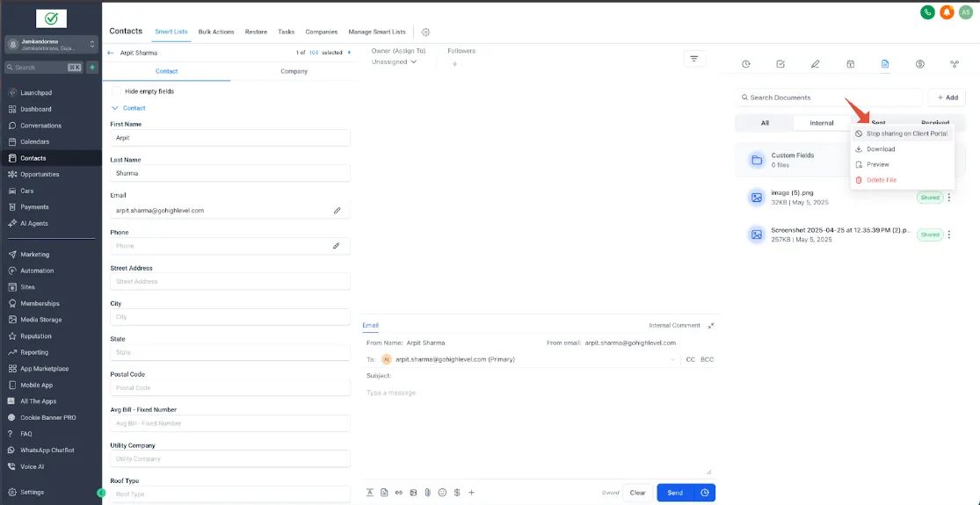The height and width of the screenshot is (505, 980).
Task: Open options menu for Screenshot 2025-04-25 file
Action: [948, 234]
